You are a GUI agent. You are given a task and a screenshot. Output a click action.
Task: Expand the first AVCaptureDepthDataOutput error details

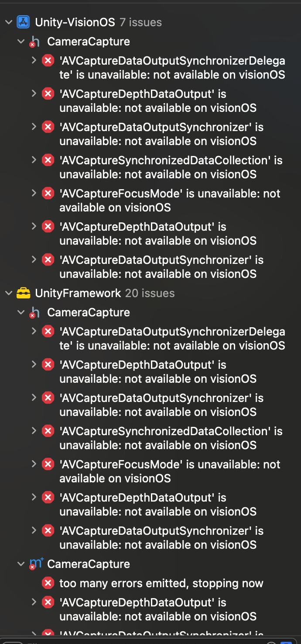(34, 93)
